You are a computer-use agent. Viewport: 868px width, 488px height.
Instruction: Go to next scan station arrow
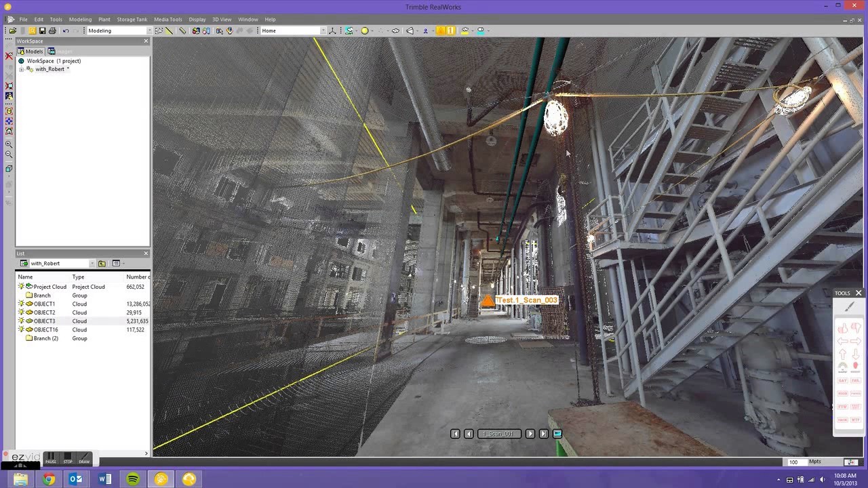click(x=530, y=434)
